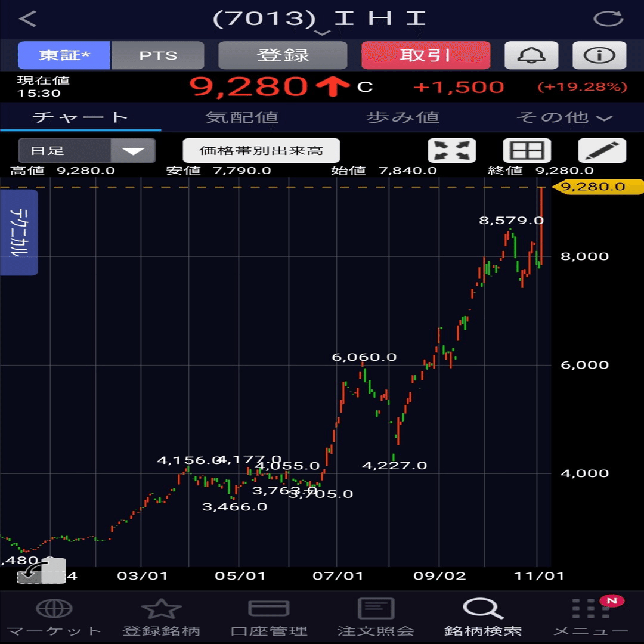This screenshot has height=644, width=644.
Task: Tap the latest tall red candlestick
Action: [x=541, y=226]
